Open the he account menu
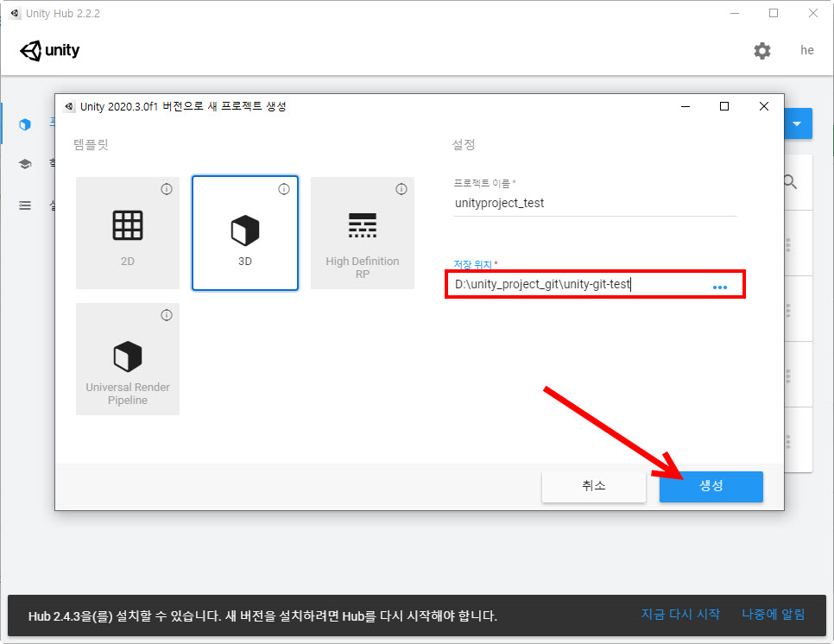 807,51
